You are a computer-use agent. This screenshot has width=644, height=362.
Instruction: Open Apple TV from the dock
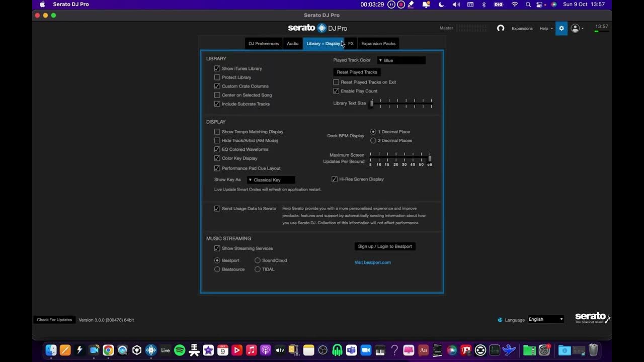(x=280, y=350)
